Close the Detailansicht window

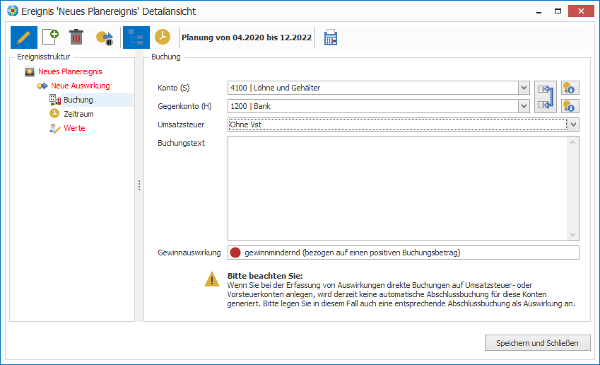coord(581,11)
